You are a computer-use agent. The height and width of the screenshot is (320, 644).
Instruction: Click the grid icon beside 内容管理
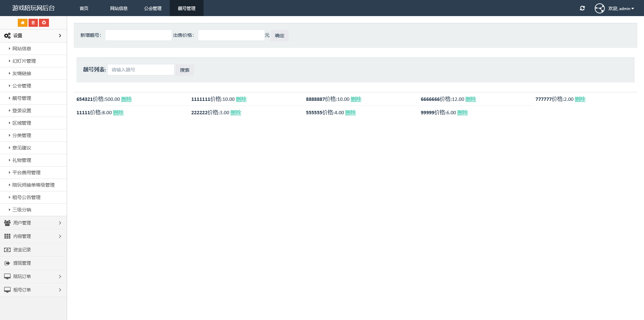7,236
